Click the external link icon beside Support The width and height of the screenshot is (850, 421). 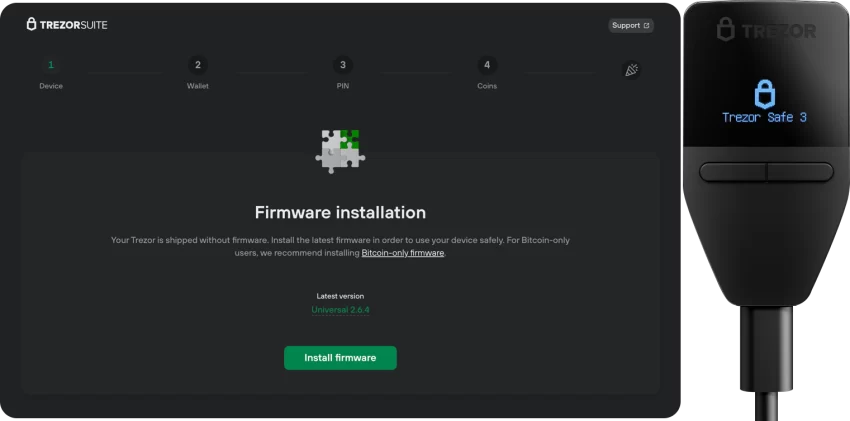(646, 25)
